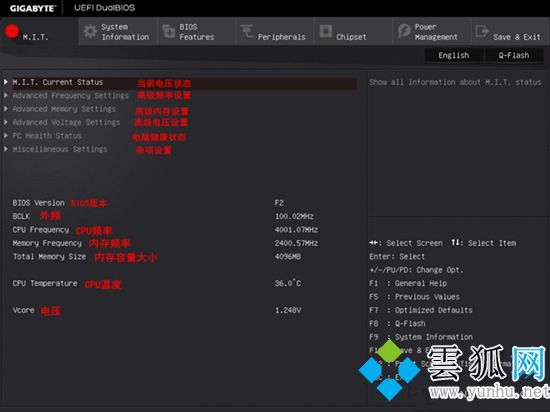This screenshot has height=412, width=550.
Task: Click the Select Item key hint
Action: click(484, 243)
